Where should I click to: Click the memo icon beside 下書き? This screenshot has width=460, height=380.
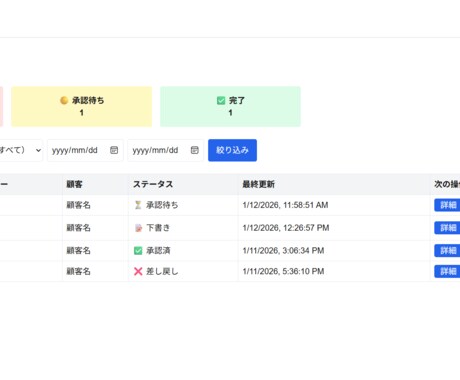138,228
